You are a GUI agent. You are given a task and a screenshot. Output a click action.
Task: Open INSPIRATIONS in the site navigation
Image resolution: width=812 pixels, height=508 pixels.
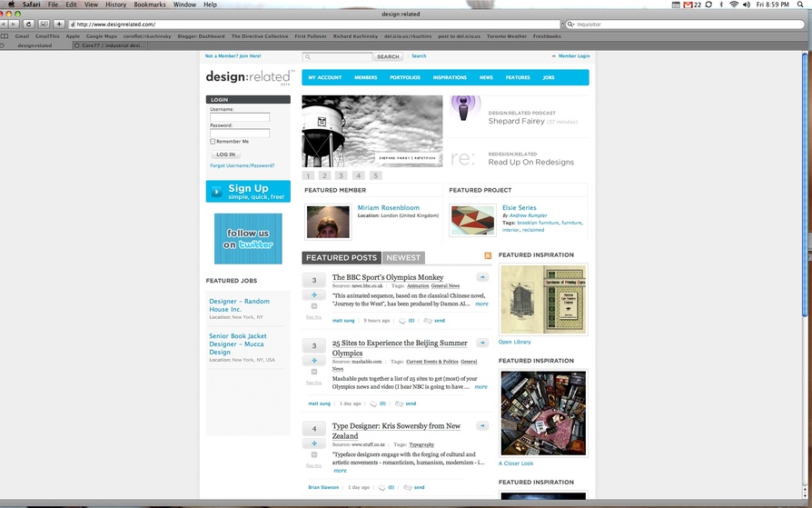tap(450, 77)
